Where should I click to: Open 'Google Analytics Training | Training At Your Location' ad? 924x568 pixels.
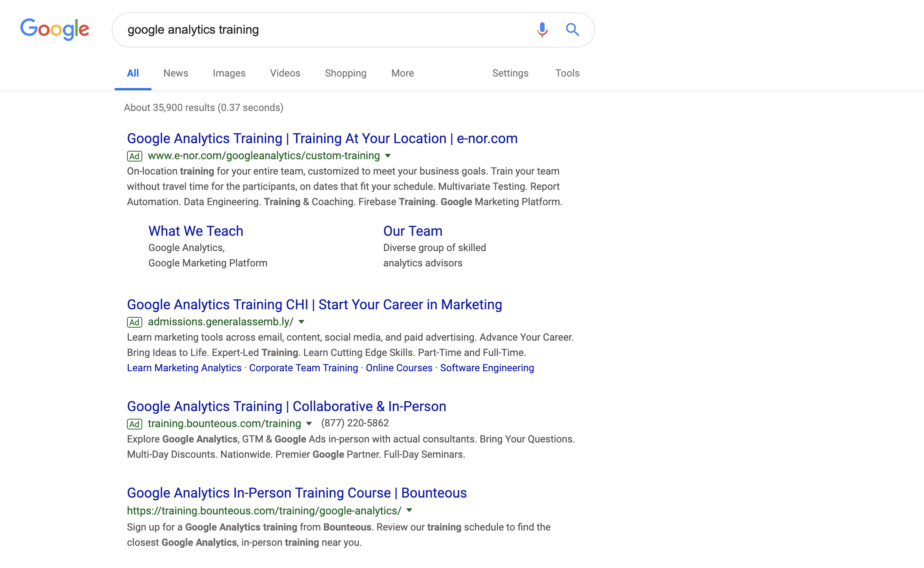point(322,139)
